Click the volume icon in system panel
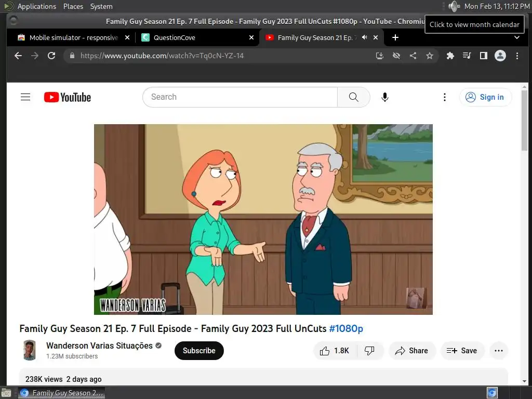 [x=454, y=6]
